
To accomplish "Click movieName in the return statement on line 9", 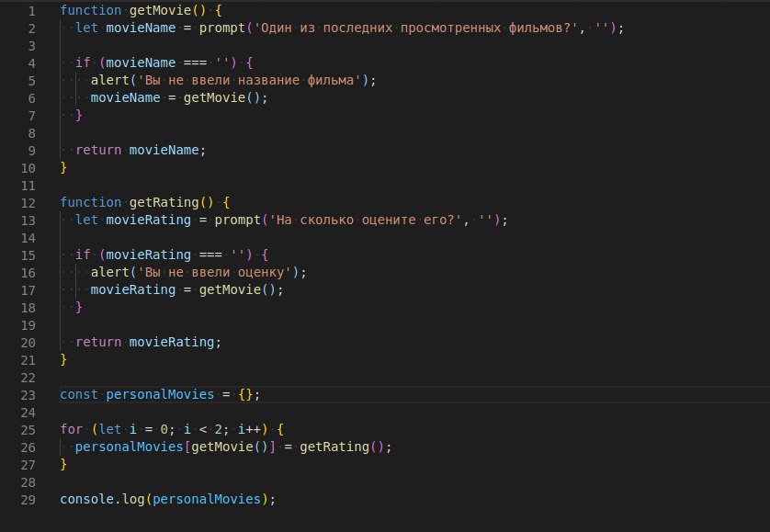I will (x=164, y=150).
